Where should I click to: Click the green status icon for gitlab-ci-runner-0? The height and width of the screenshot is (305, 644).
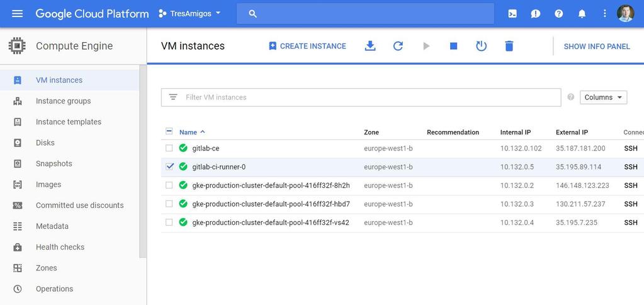183,166
